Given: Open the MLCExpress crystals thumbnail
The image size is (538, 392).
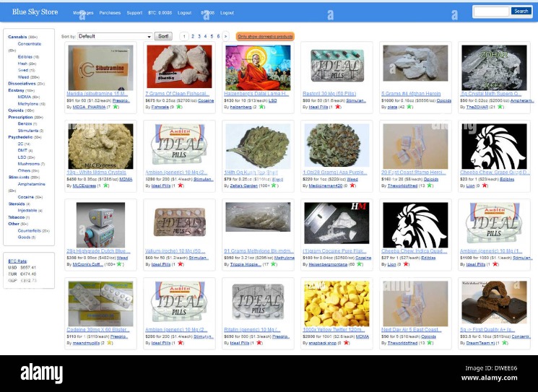Looking at the screenshot, I should [x=100, y=146].
